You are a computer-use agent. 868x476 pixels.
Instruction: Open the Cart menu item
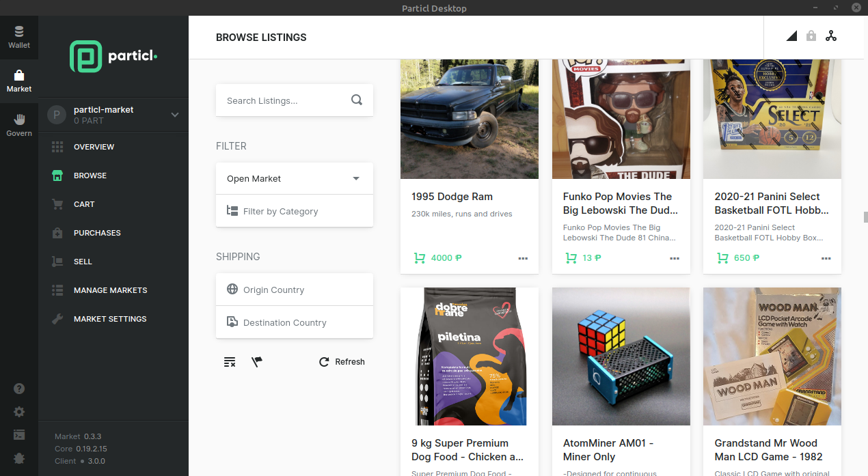tap(113, 204)
